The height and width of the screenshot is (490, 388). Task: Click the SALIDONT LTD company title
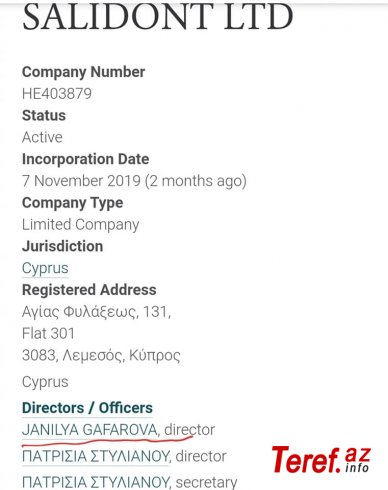click(x=158, y=16)
